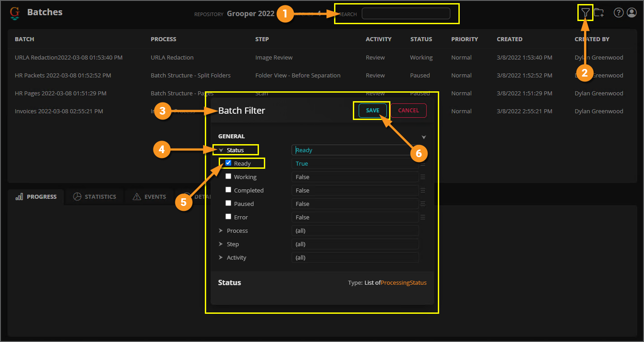Check the Working status checkbox
The height and width of the screenshot is (342, 644).
pyautogui.click(x=228, y=176)
